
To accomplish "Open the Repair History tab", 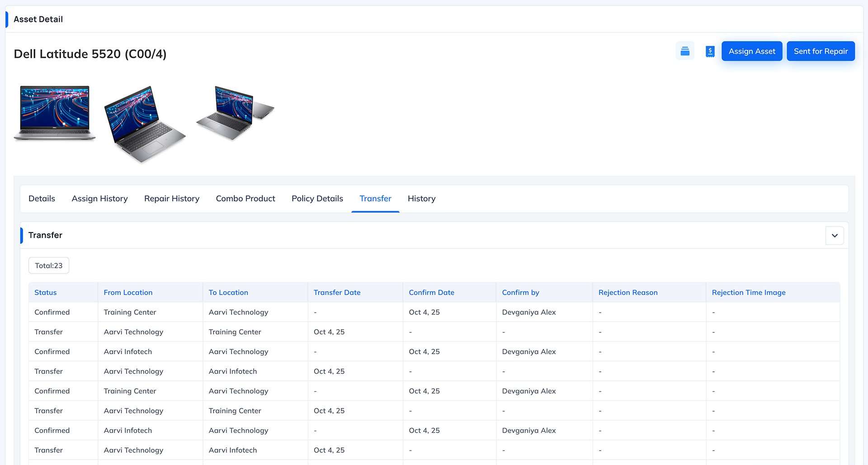I will click(171, 199).
